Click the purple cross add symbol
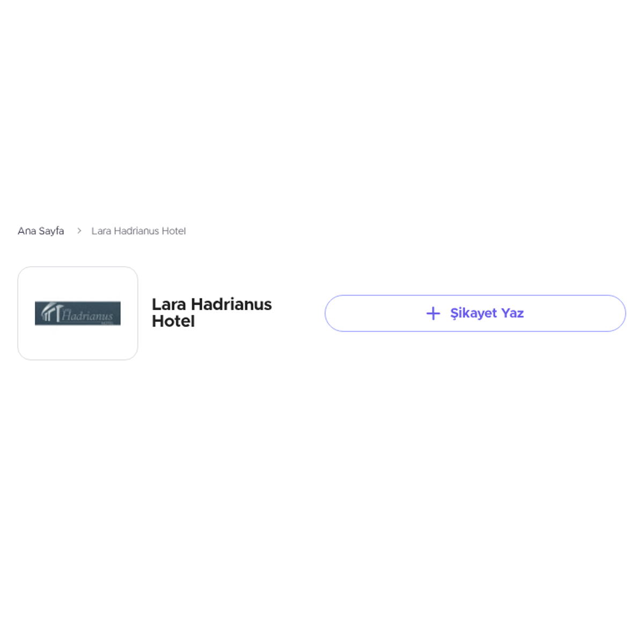This screenshot has width=644, height=644. (x=433, y=313)
